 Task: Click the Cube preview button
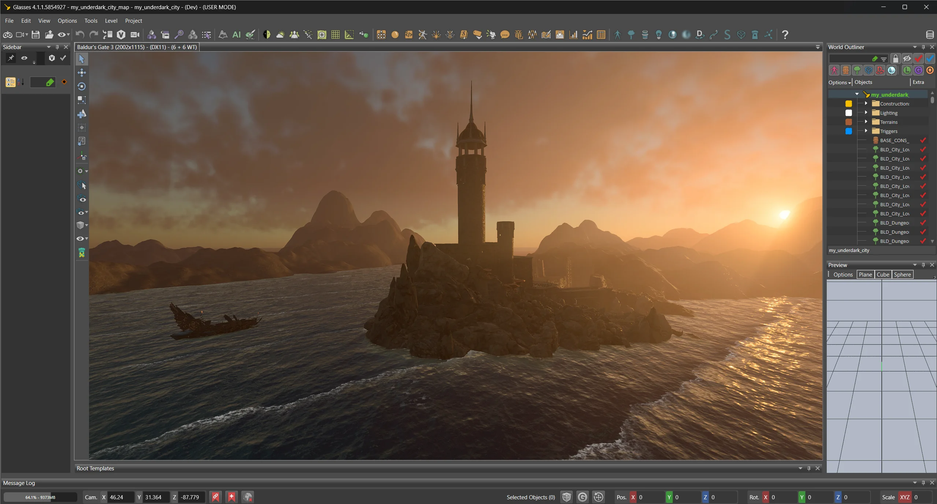[883, 274]
